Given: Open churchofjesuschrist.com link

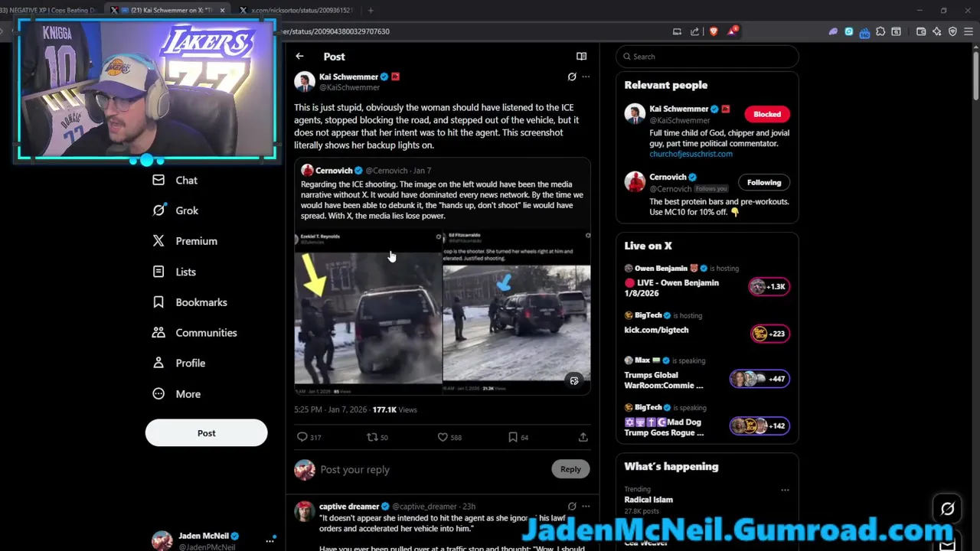Looking at the screenshot, I should 691,154.
